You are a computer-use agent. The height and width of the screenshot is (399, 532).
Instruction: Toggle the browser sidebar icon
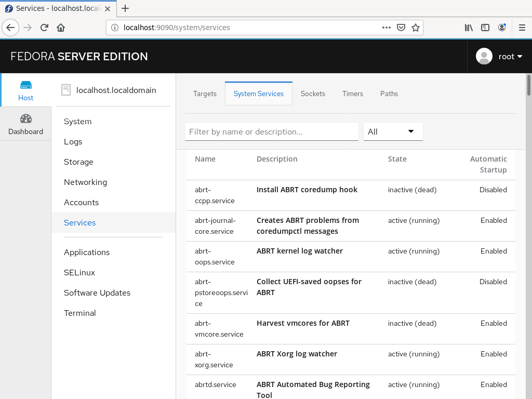coord(485,28)
